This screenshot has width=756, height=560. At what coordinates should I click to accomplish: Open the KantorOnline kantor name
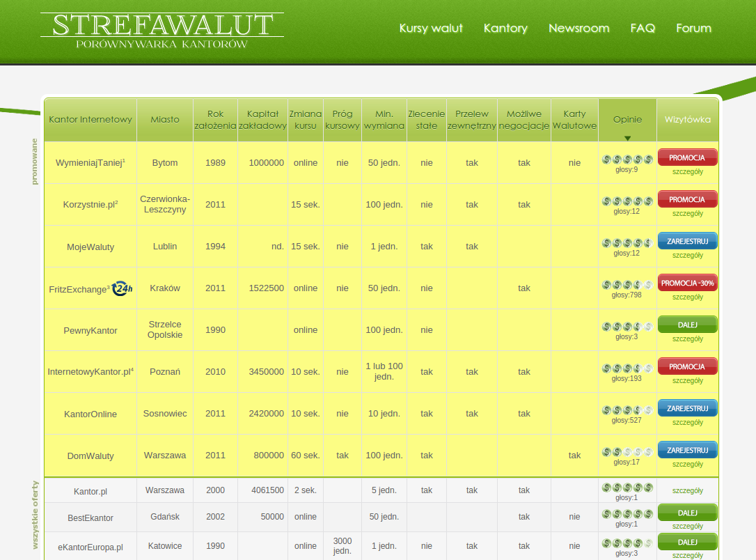coord(90,414)
